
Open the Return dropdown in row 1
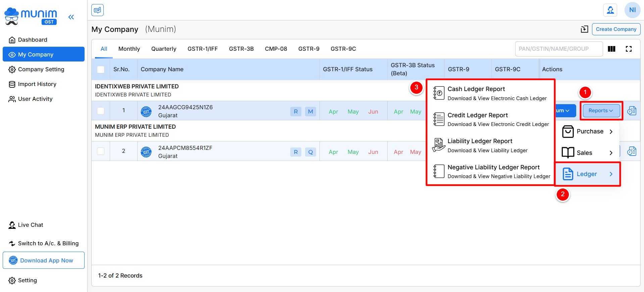click(x=565, y=111)
